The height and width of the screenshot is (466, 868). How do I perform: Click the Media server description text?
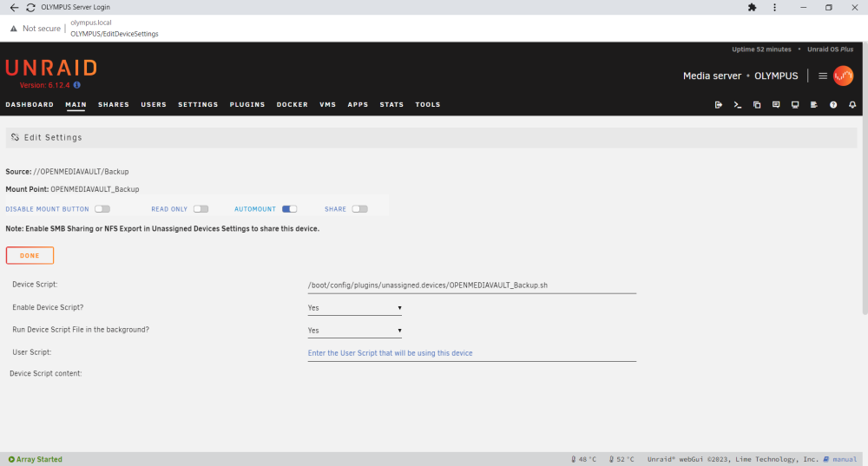(712, 75)
